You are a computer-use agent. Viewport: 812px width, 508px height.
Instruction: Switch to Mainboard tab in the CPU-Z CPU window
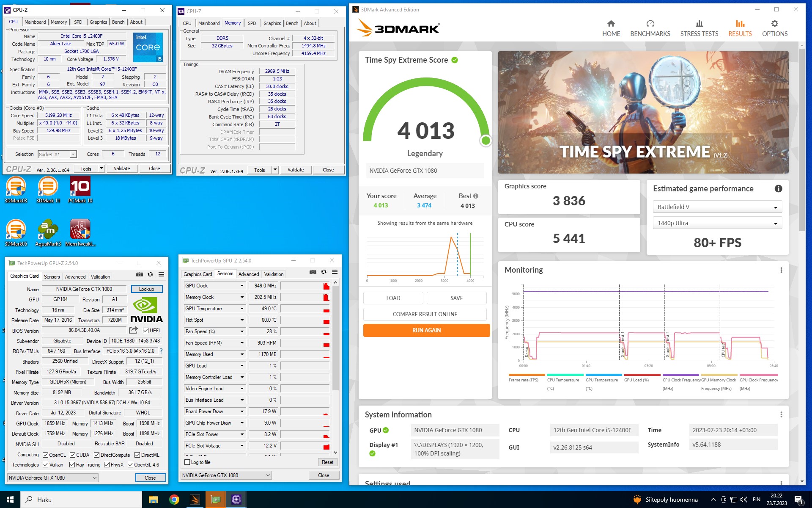tap(35, 22)
